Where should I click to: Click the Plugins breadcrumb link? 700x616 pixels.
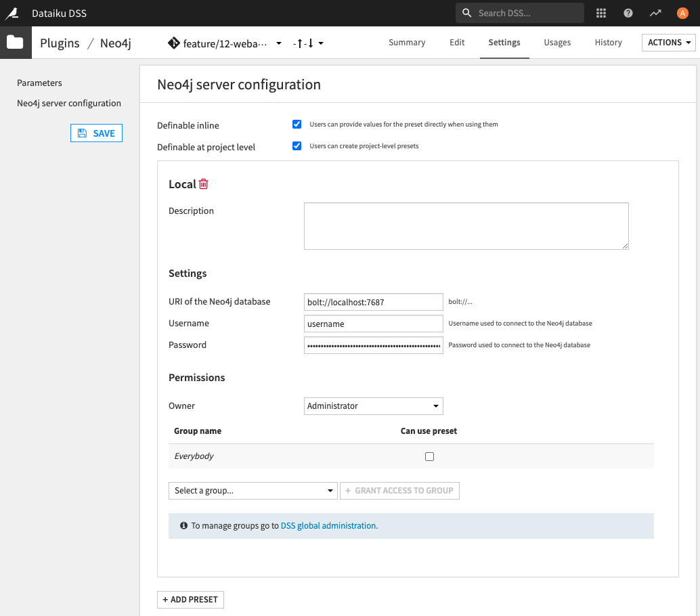tap(60, 43)
